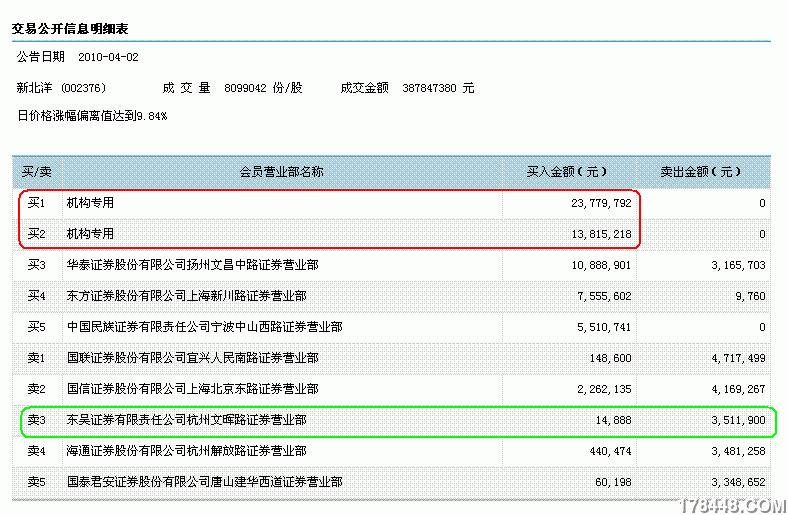788x515 pixels.
Task: Click sell amount 3,481,258
Action: point(738,452)
